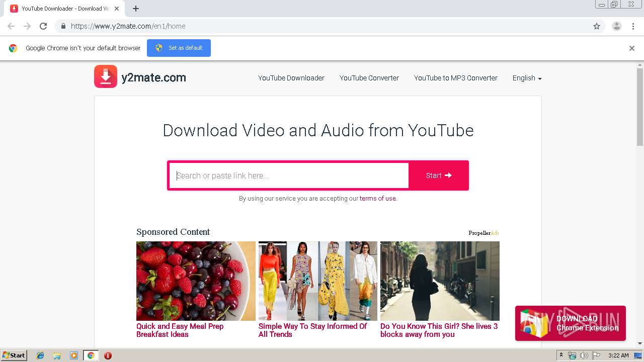Click the volume speaker tray icon

pyautogui.click(x=584, y=355)
